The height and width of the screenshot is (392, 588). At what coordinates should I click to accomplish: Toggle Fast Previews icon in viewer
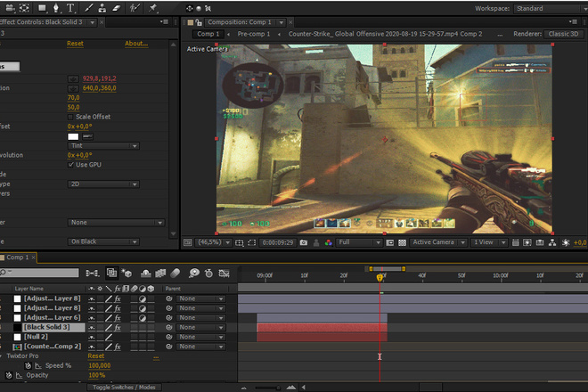click(x=527, y=242)
